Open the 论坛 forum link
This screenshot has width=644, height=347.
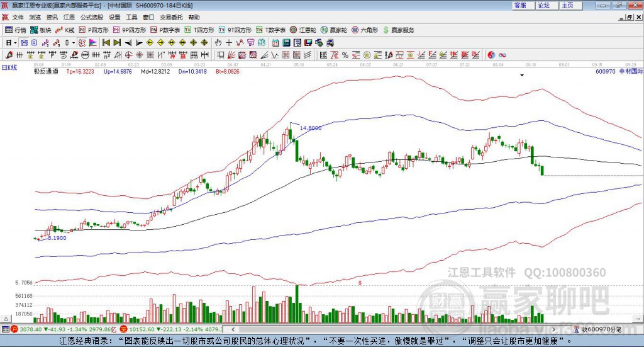543,5
